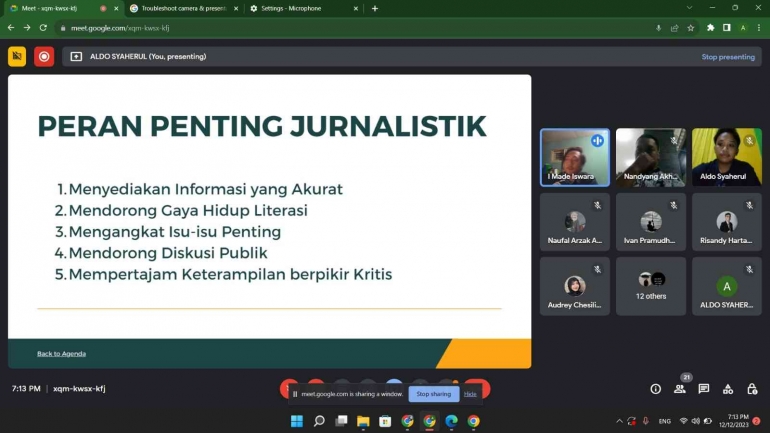Screen dimensions: 770x433
Task: Click the slide title PERAN PENTING JURNALISTIK
Action: 262,126
